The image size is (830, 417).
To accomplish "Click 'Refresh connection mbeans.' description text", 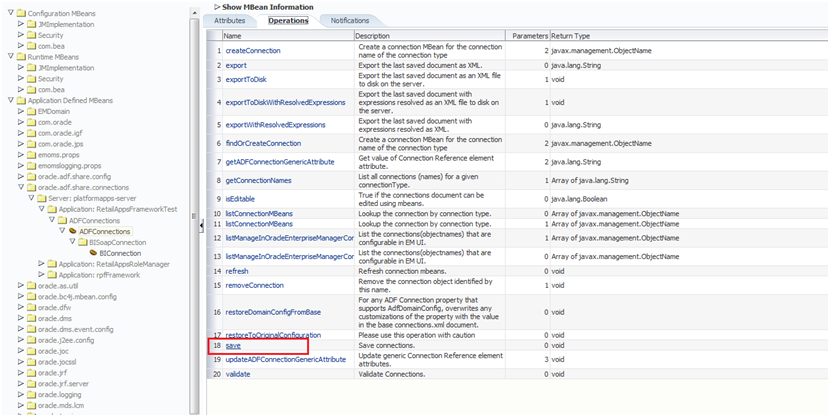I will (401, 271).
